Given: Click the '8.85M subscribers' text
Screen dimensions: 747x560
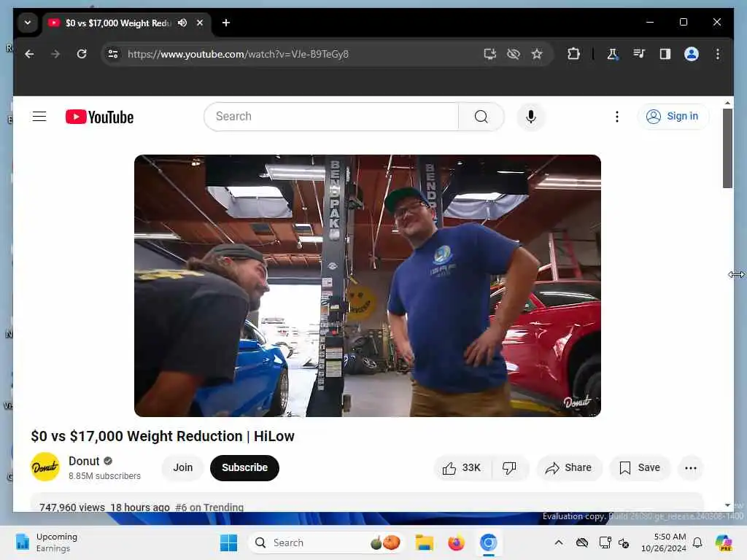Looking at the screenshot, I should (104, 476).
